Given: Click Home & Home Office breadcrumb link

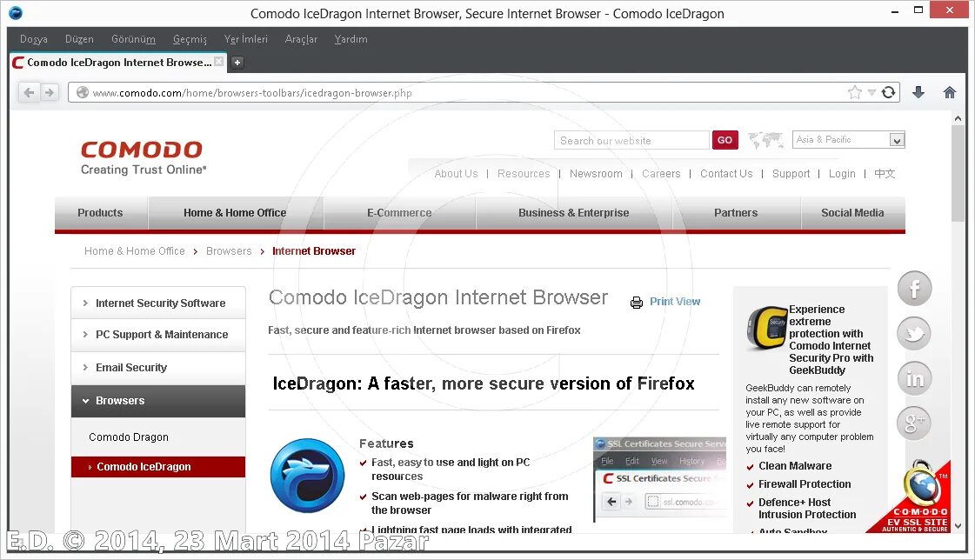Looking at the screenshot, I should 134,251.
